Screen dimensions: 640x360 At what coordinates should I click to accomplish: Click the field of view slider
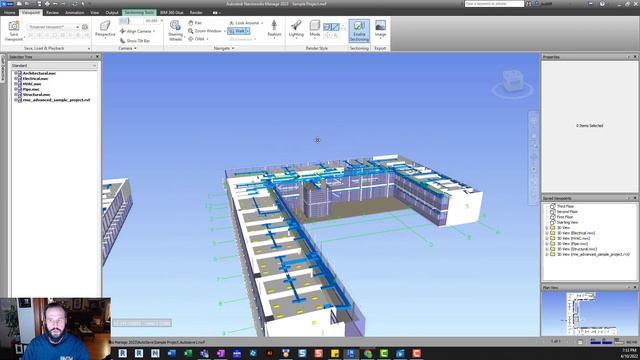pos(130,21)
